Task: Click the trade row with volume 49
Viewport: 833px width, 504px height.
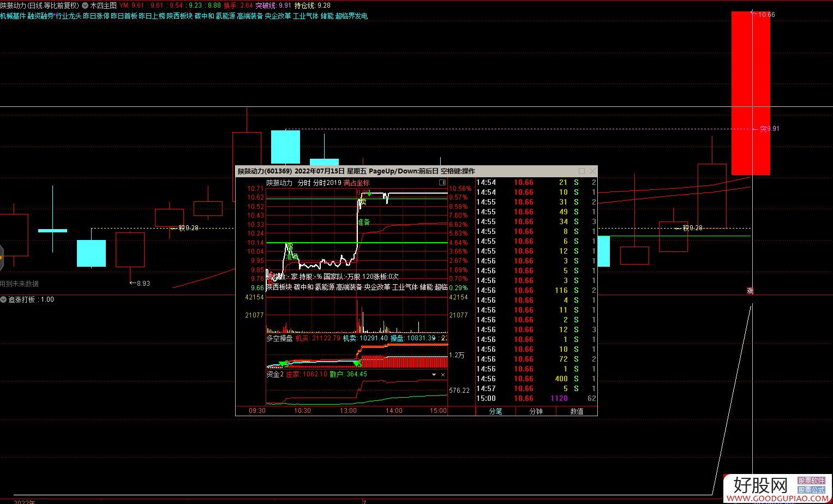Action: coord(536,212)
